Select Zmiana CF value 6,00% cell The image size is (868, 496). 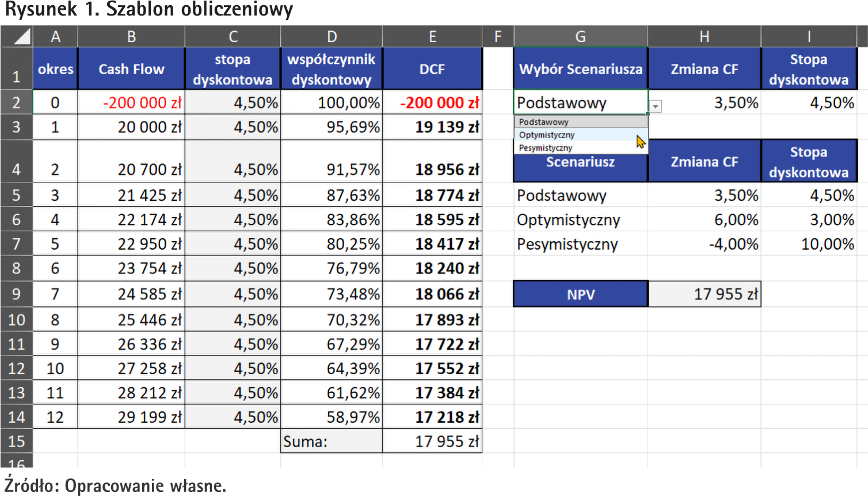(x=705, y=220)
